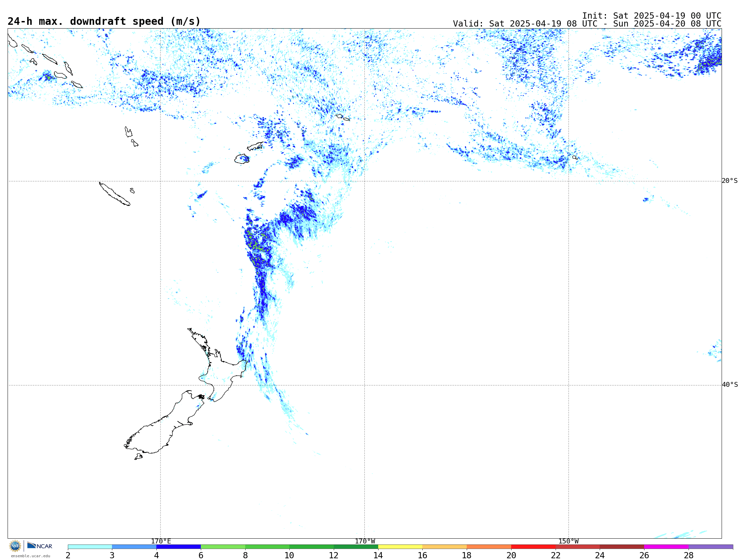Click the 170°W longitude label
The image size is (744, 560).
click(x=365, y=541)
